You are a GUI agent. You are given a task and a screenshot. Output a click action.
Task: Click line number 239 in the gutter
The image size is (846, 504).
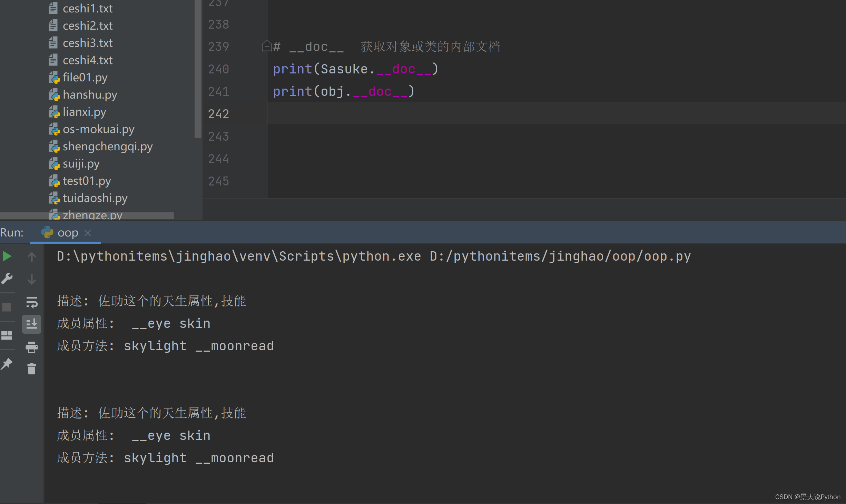coord(219,47)
